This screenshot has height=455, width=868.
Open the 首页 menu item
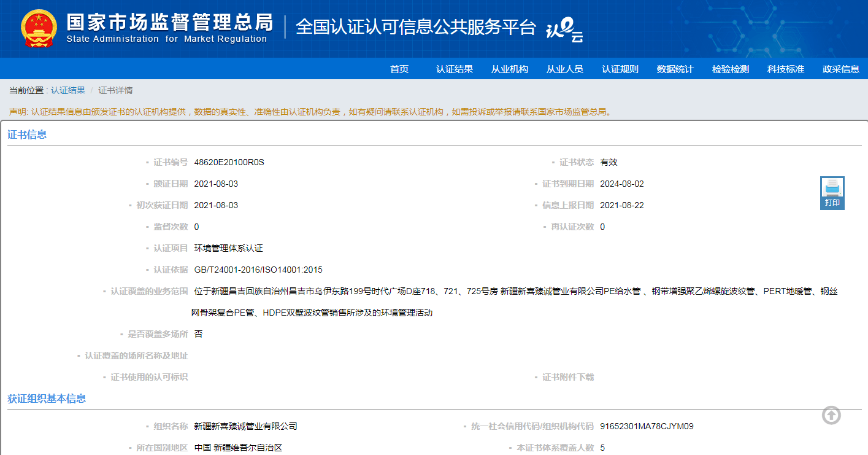coord(399,69)
